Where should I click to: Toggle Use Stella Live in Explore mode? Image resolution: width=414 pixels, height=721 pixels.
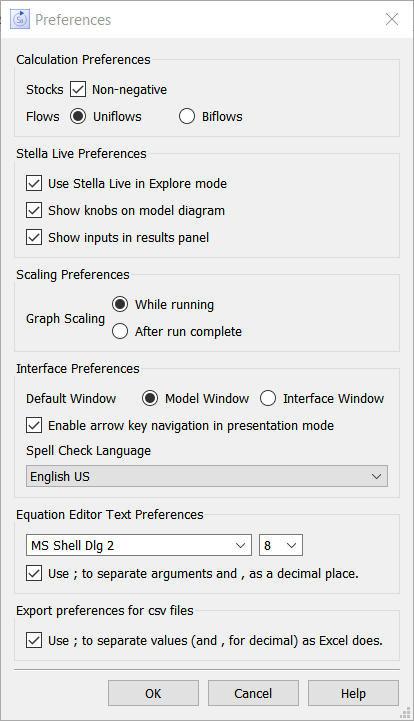34,183
